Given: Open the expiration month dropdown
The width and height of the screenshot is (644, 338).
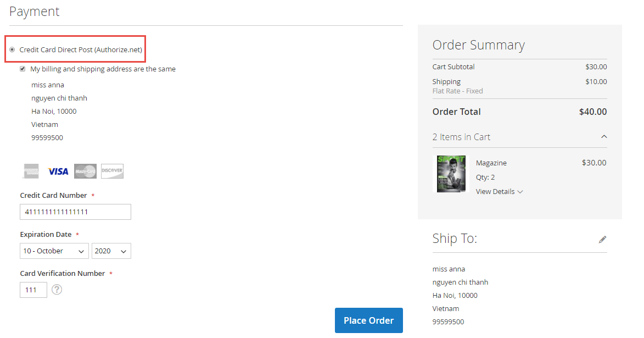Looking at the screenshot, I should tap(54, 251).
